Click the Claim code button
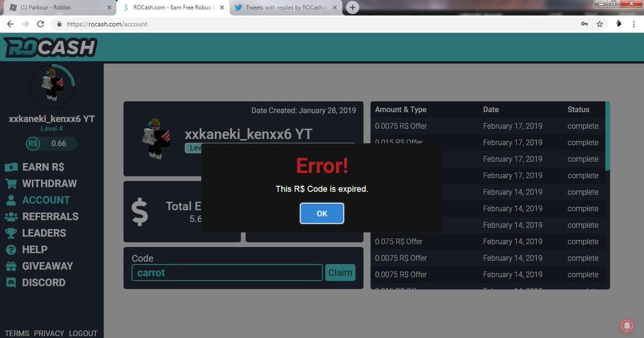Viewport: 644px width, 338px height. coord(340,273)
